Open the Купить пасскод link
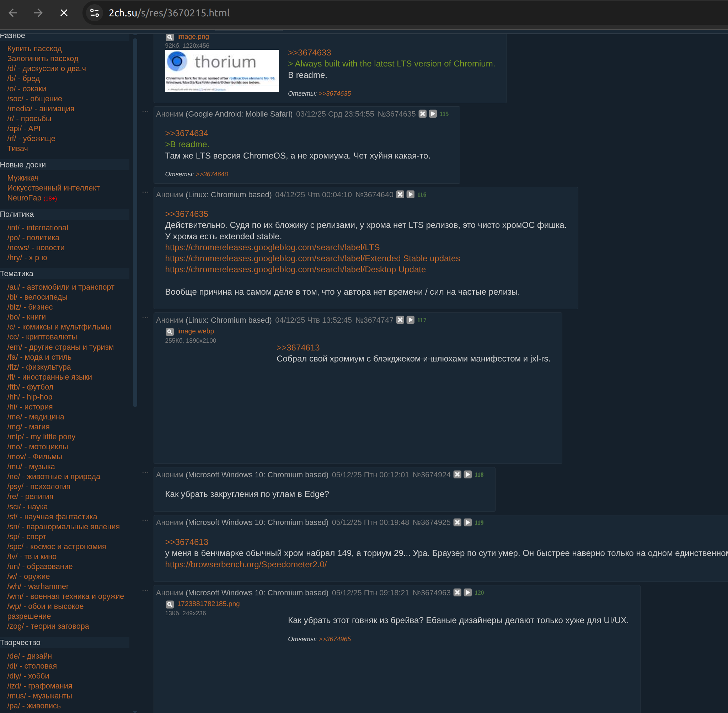Viewport: 728px width, 713px height. coord(34,49)
